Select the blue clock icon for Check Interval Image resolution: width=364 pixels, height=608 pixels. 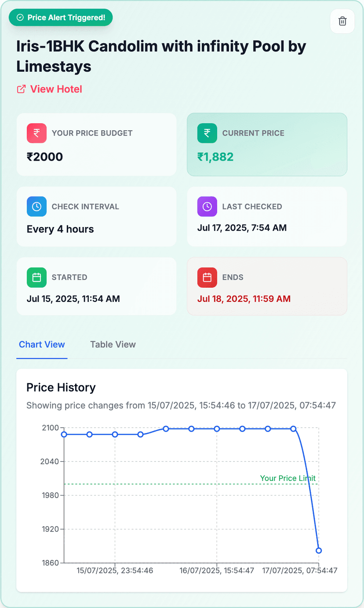[36, 206]
